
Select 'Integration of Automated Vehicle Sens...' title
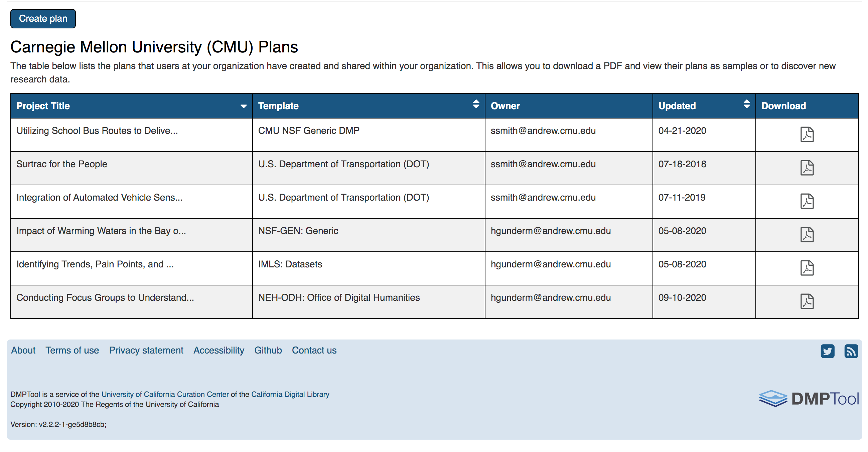tap(100, 197)
